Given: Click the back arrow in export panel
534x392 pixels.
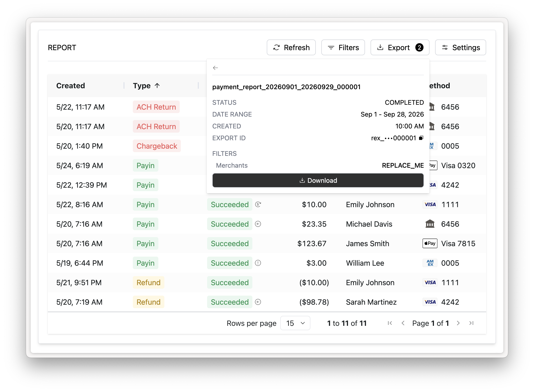Looking at the screenshot, I should pyautogui.click(x=215, y=68).
